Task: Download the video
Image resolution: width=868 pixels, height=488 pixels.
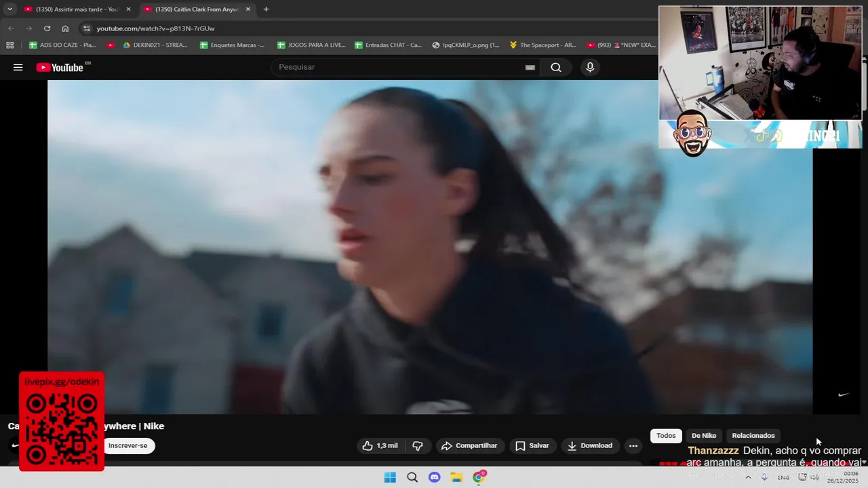Action: [590, 445]
